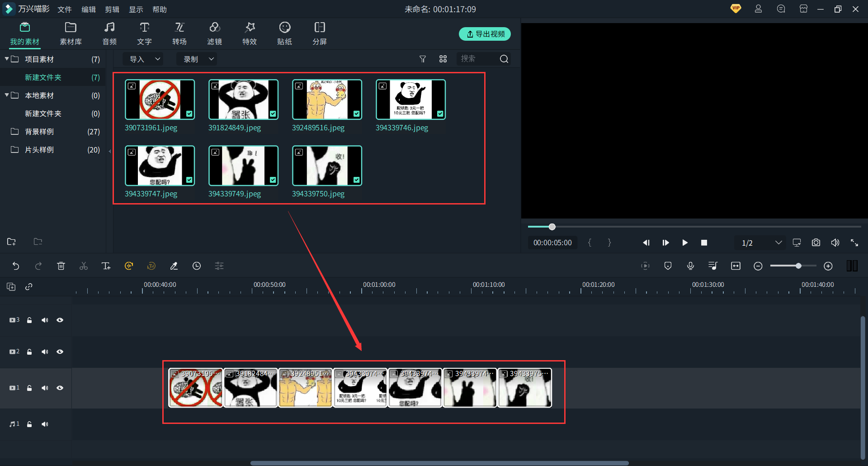Mute video track 3 audio
868x466 pixels.
coord(45,320)
